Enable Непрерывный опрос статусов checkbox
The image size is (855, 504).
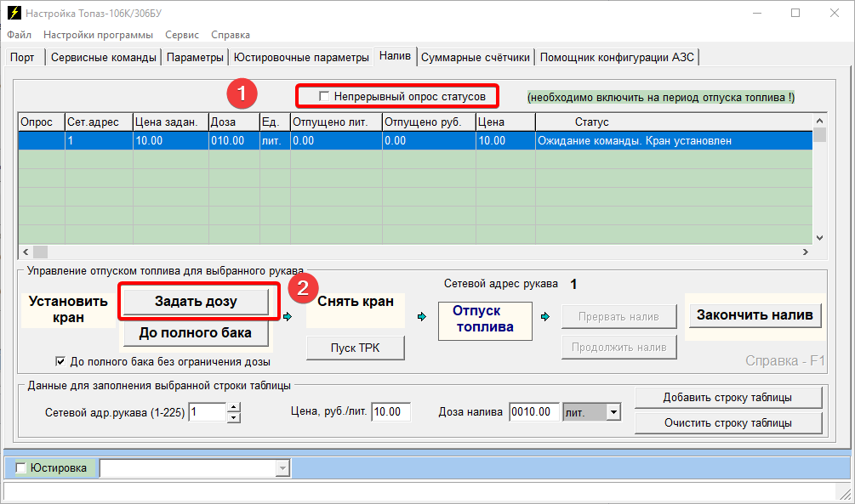(x=324, y=96)
